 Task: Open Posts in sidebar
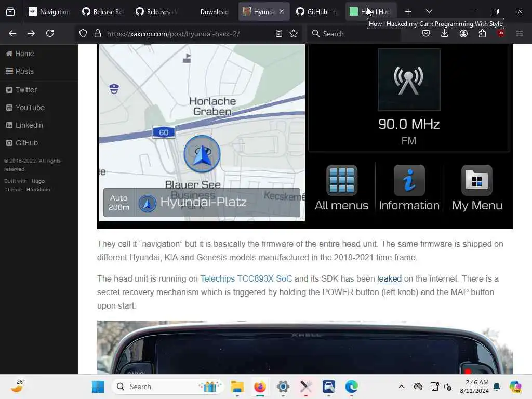20,71
